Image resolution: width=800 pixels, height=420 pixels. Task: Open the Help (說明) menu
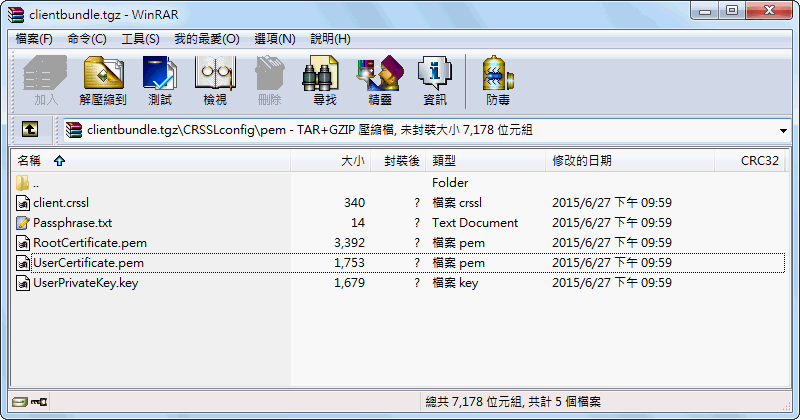330,39
